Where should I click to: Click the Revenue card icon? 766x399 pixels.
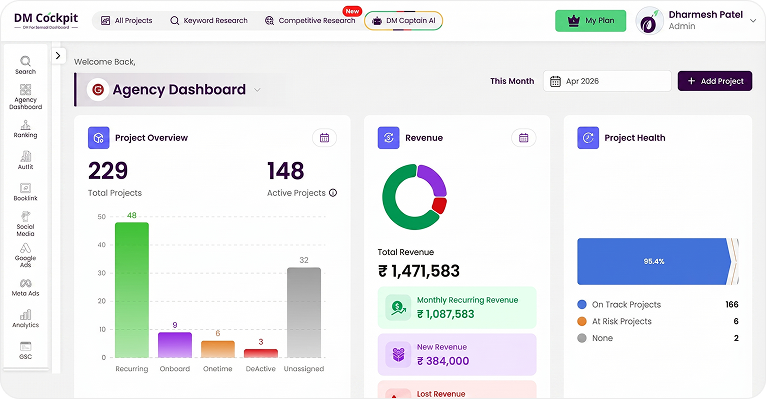coord(388,138)
